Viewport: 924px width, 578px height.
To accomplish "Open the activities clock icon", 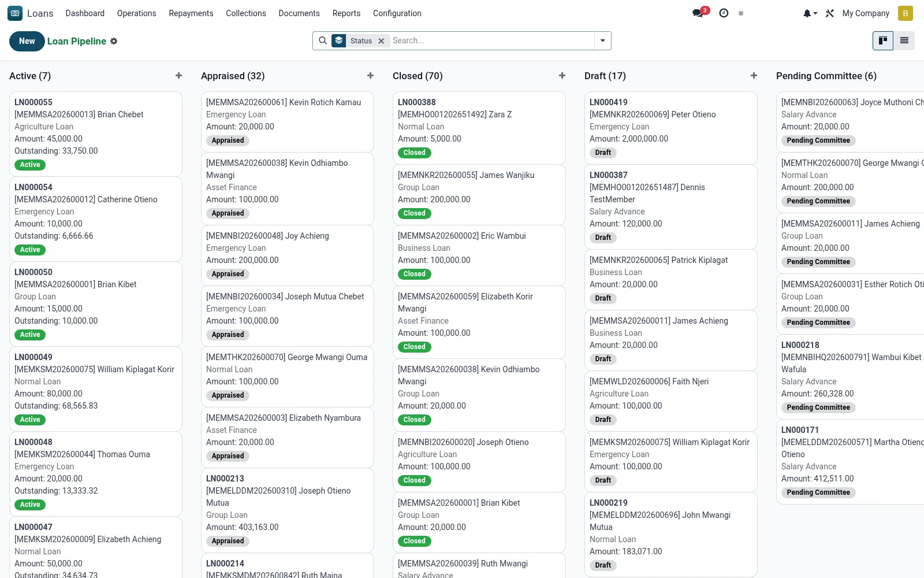I will pos(724,13).
